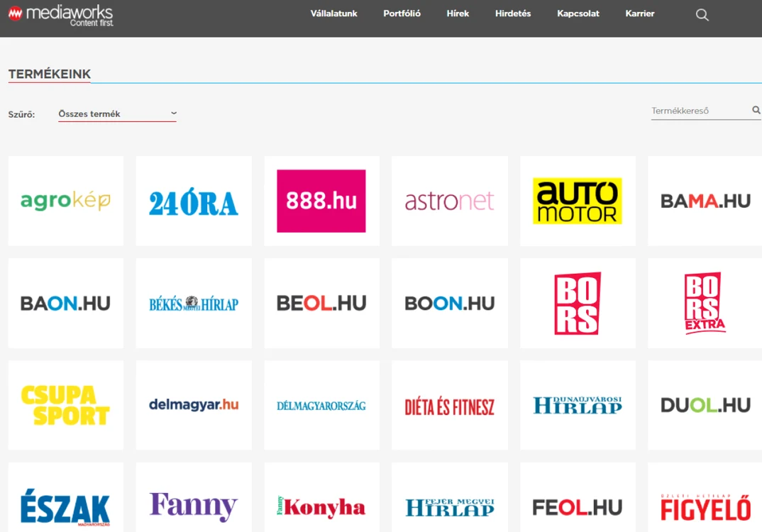Open the Kapcsolat menu item

[x=578, y=13]
